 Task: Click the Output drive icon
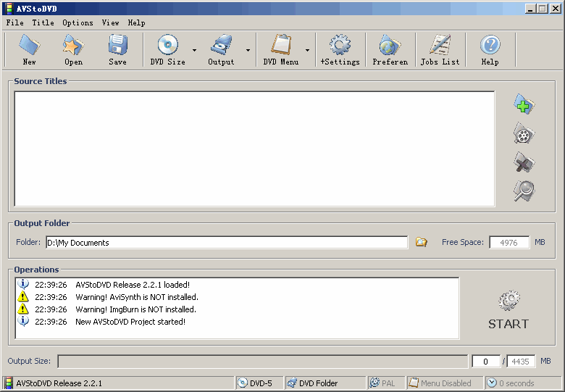(221, 45)
